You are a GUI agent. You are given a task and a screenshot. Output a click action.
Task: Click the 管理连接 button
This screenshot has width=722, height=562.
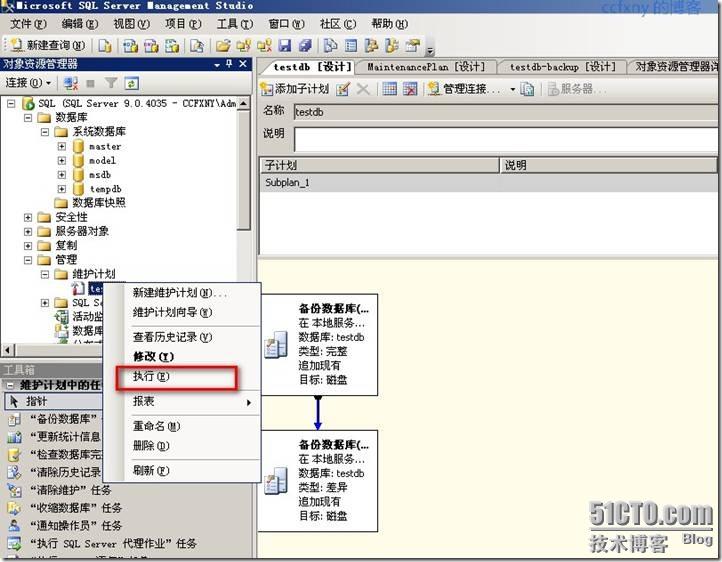click(x=464, y=89)
